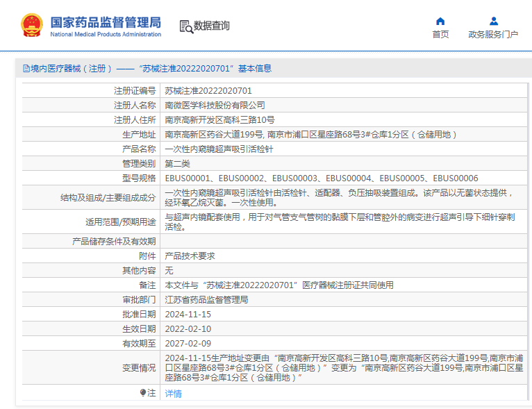
Task: Click the national emblem logo
Action: coord(31,26)
